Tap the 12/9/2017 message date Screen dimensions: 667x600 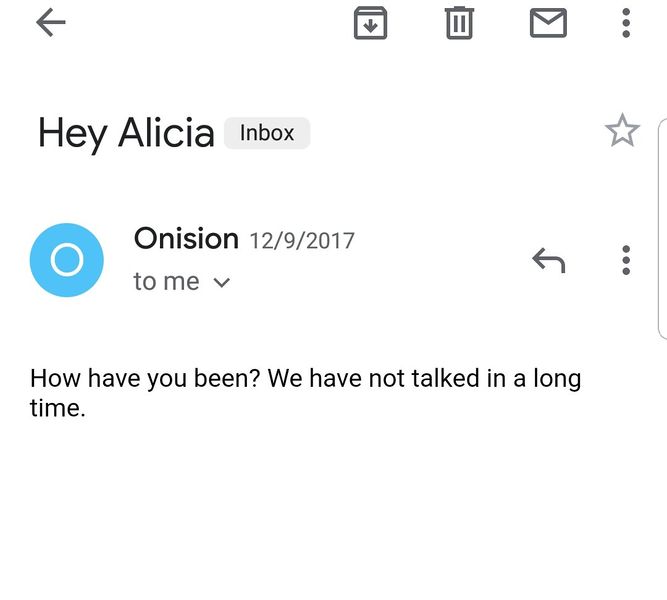click(302, 241)
